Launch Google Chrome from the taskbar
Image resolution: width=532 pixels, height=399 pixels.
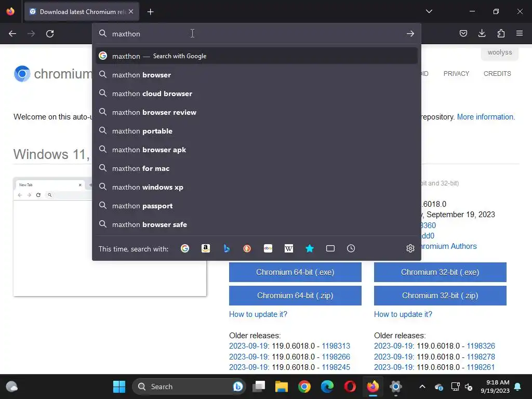point(304,387)
